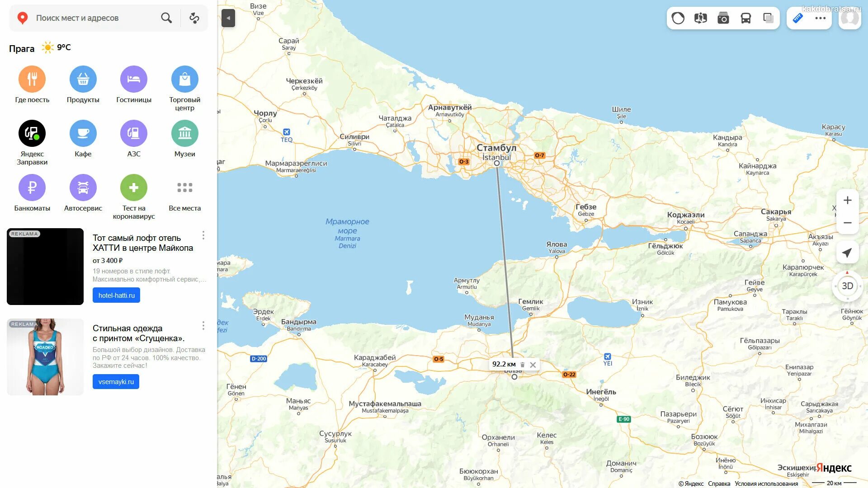The width and height of the screenshot is (868, 488).
Task: Open the route builder icon
Action: click(x=194, y=18)
